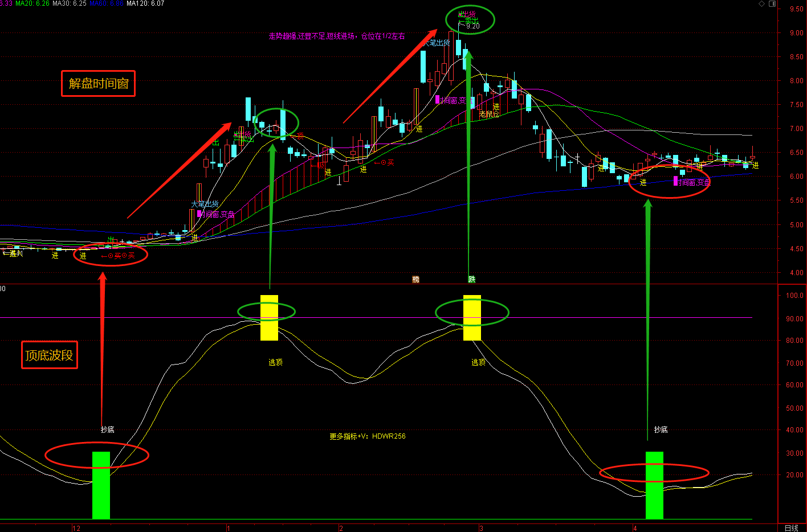Click the 100.0 value on indicator axis
The image size is (807, 532).
pos(795,296)
